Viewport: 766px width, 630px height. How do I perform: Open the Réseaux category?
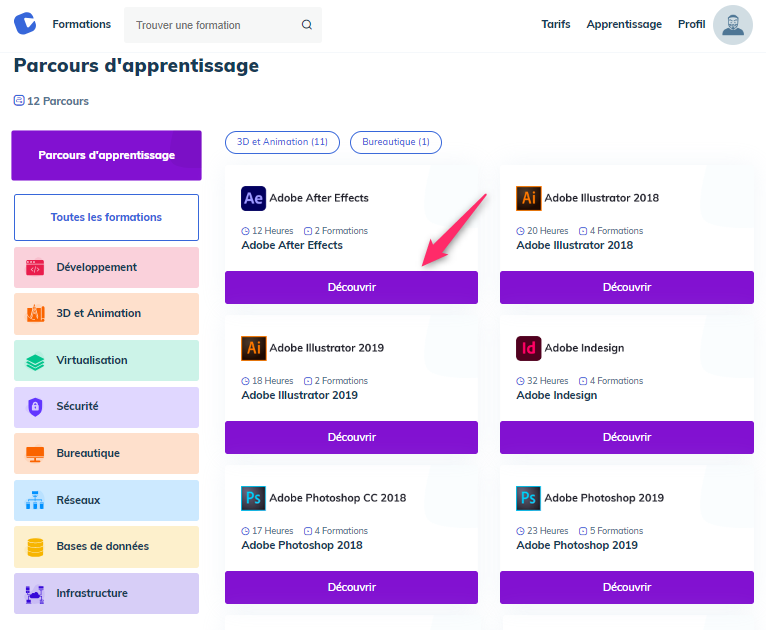click(x=106, y=501)
